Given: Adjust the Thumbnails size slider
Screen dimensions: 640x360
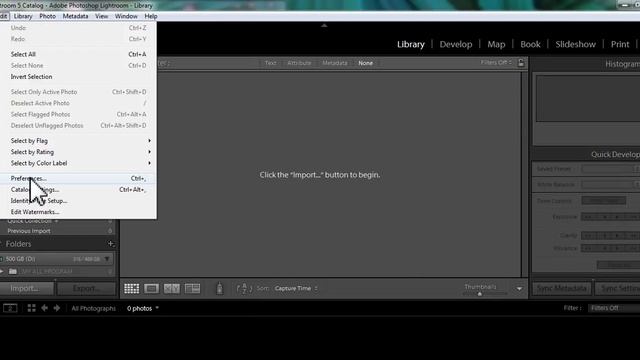Looking at the screenshot, I should (x=480, y=293).
